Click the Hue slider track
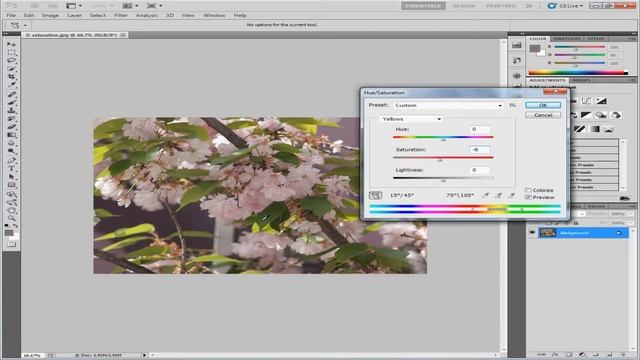640x360 pixels. (x=443, y=137)
